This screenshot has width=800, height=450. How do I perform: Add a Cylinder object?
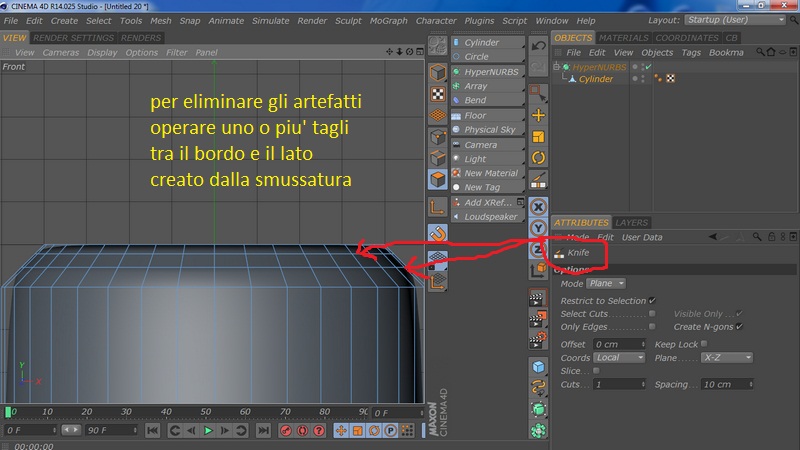[x=488, y=42]
